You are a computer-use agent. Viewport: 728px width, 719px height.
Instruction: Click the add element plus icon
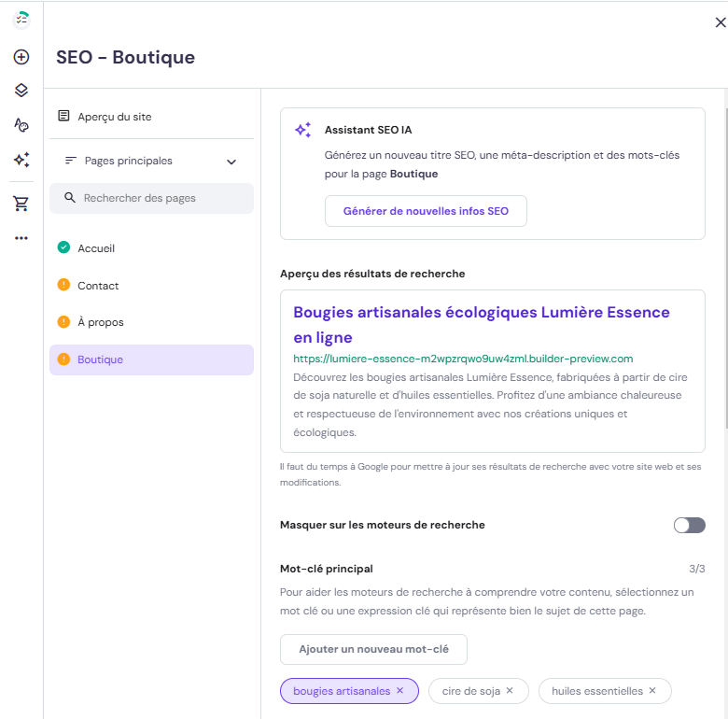pos(21,57)
